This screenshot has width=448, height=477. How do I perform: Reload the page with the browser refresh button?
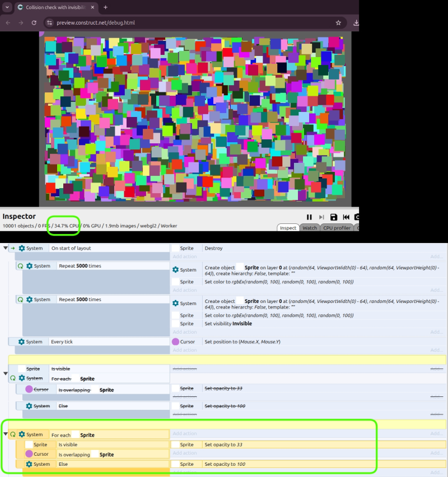click(x=34, y=23)
